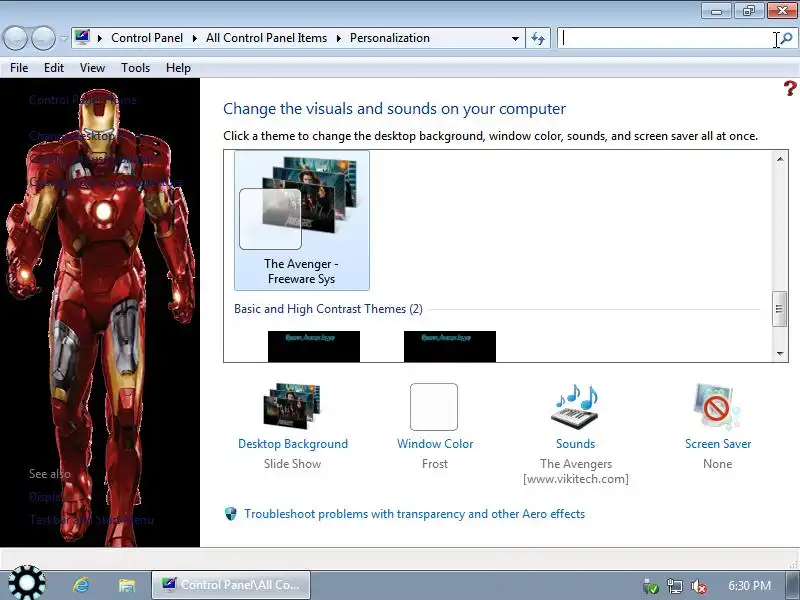Launch Internet Explorer from taskbar
This screenshot has width=800, height=600.
tap(82, 585)
